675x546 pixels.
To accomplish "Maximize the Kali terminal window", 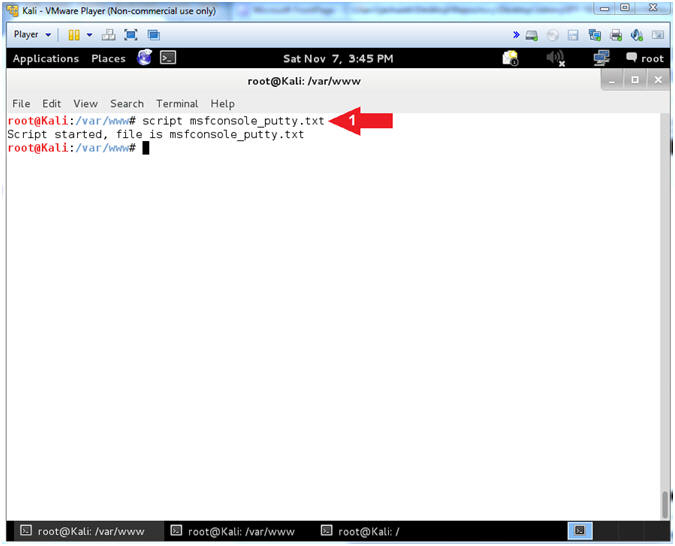I will [635, 81].
